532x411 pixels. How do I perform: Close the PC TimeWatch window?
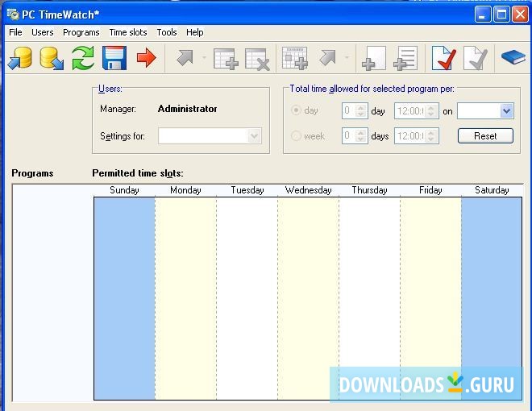click(520, 15)
